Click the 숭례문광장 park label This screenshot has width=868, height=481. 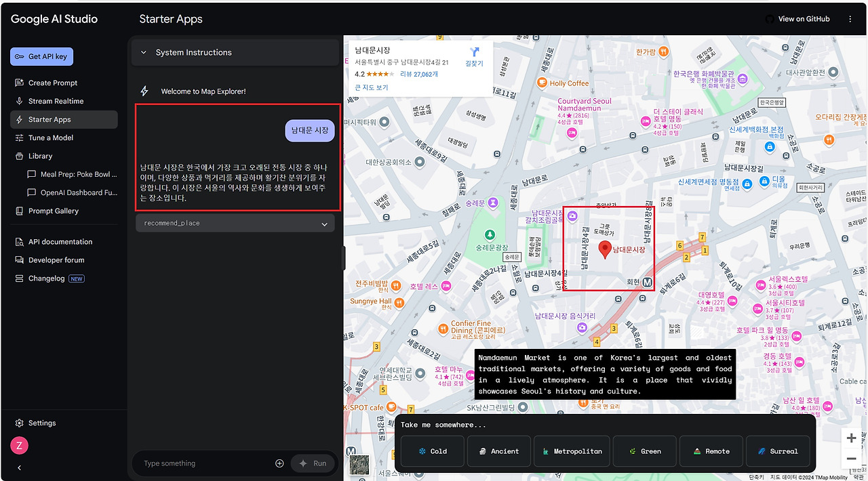(492, 248)
